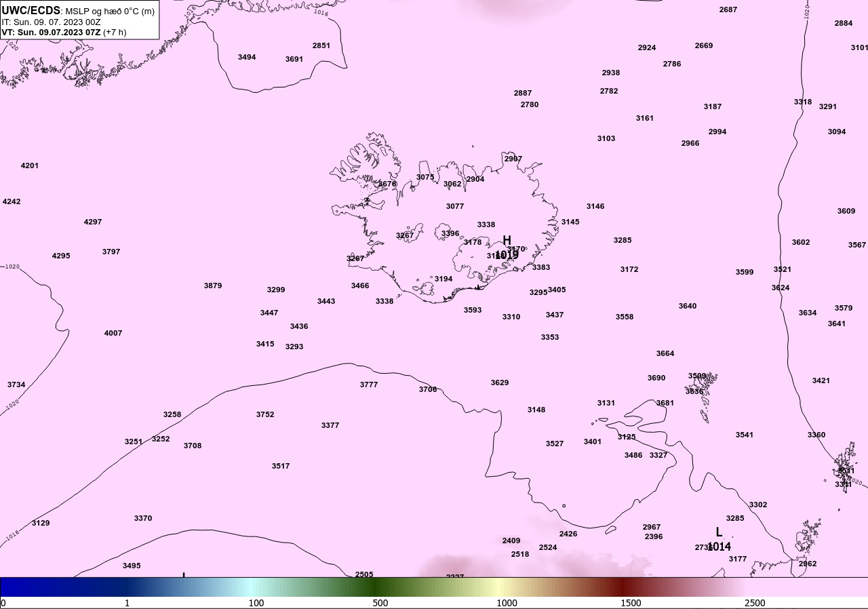
Task: Click the color scale label 2500
Action: (x=755, y=603)
